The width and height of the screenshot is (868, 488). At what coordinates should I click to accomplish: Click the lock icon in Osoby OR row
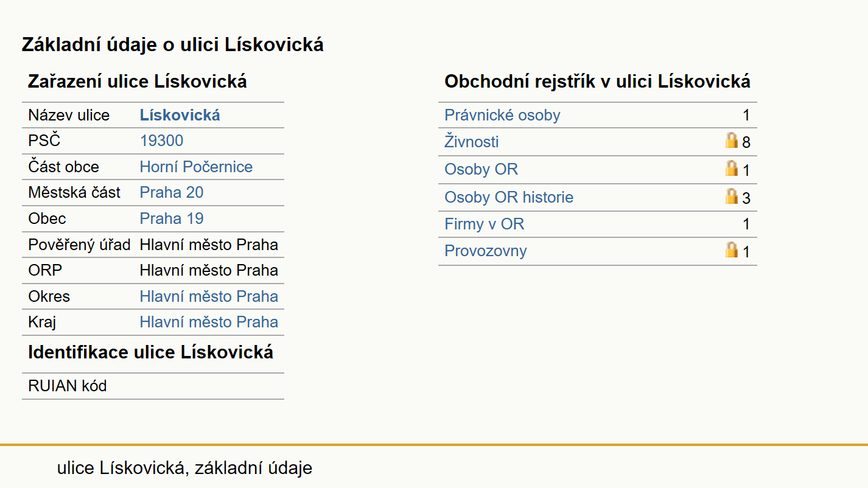(x=732, y=169)
